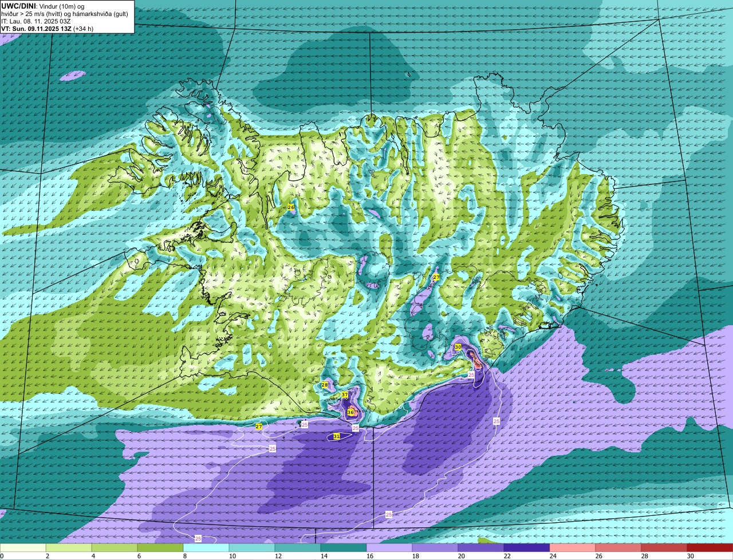Select the "VT: Sun. 09.11.2025 13Z" valid time
Image resolution: width=733 pixels, height=560 pixels.
pos(36,28)
